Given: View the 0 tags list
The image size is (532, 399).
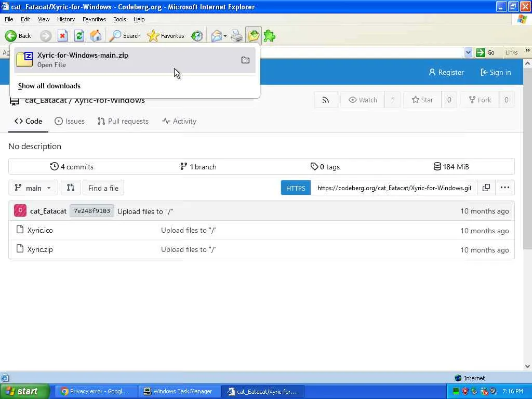Looking at the screenshot, I should click(325, 167).
